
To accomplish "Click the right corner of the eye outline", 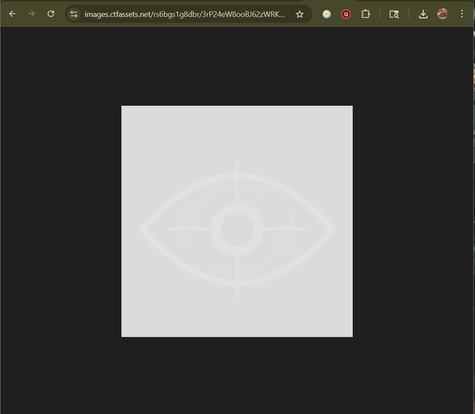I will [332, 229].
